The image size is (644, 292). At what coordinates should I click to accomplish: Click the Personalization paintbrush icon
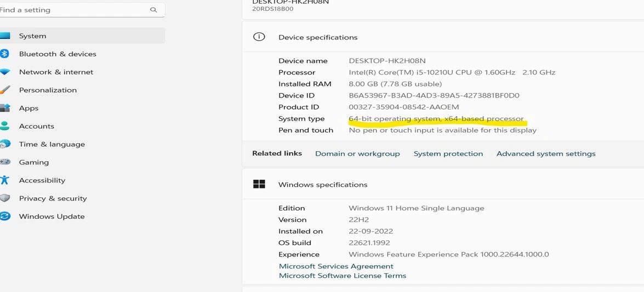(4, 90)
